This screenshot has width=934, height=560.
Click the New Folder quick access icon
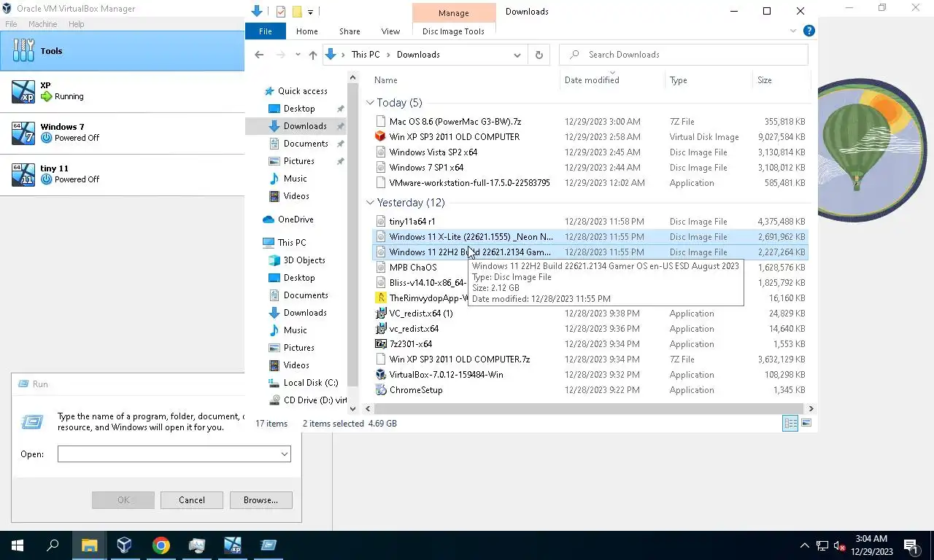[297, 12]
